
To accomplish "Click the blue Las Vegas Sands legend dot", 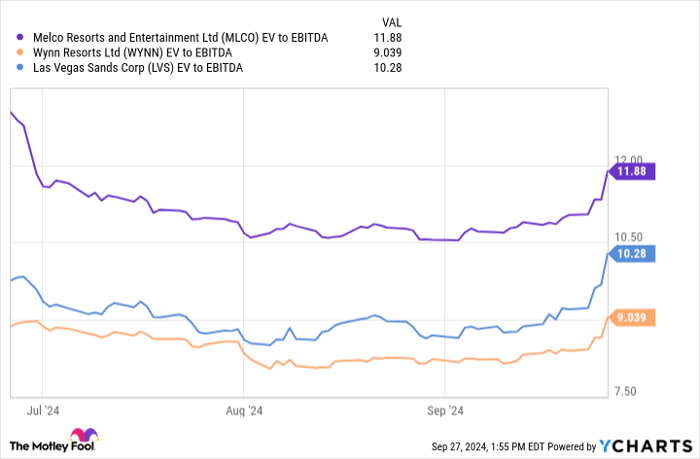I will tap(20, 67).
